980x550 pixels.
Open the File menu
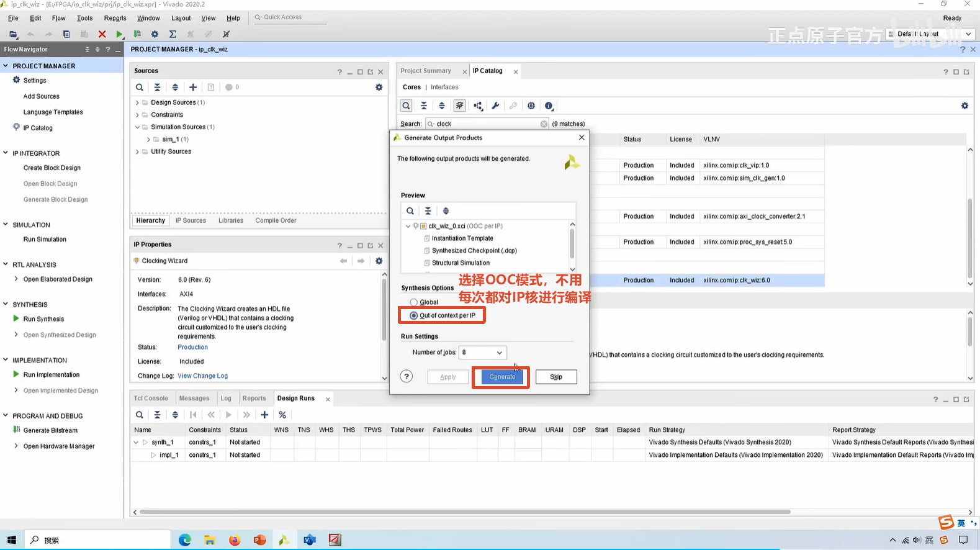[13, 18]
